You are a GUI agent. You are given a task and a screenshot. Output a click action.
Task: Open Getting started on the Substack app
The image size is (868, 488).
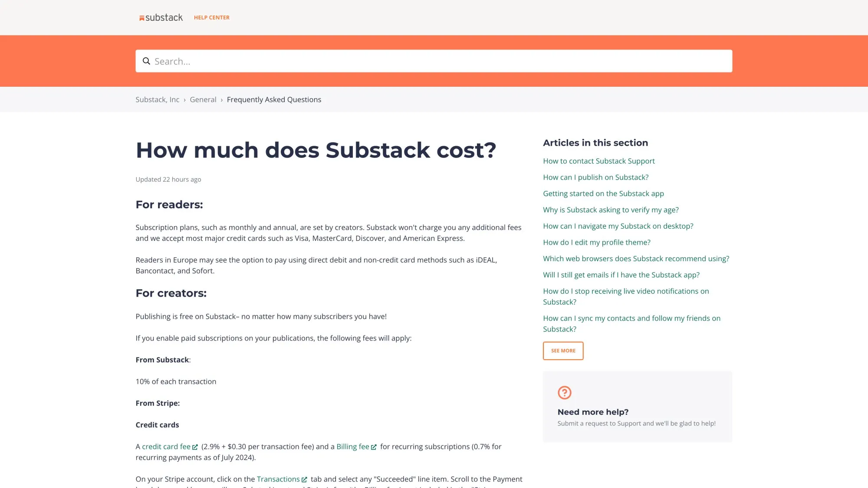coord(603,193)
